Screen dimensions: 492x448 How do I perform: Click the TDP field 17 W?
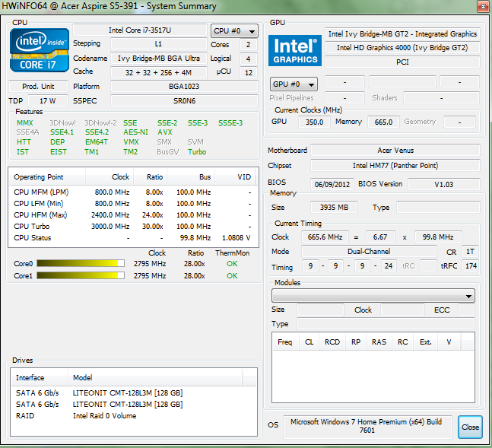tap(48, 100)
